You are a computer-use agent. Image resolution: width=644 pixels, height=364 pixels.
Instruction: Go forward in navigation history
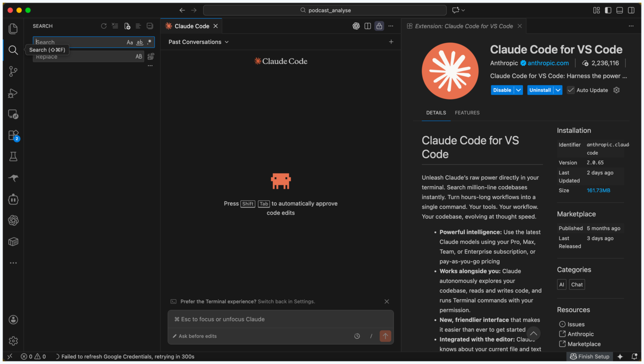coord(194,10)
